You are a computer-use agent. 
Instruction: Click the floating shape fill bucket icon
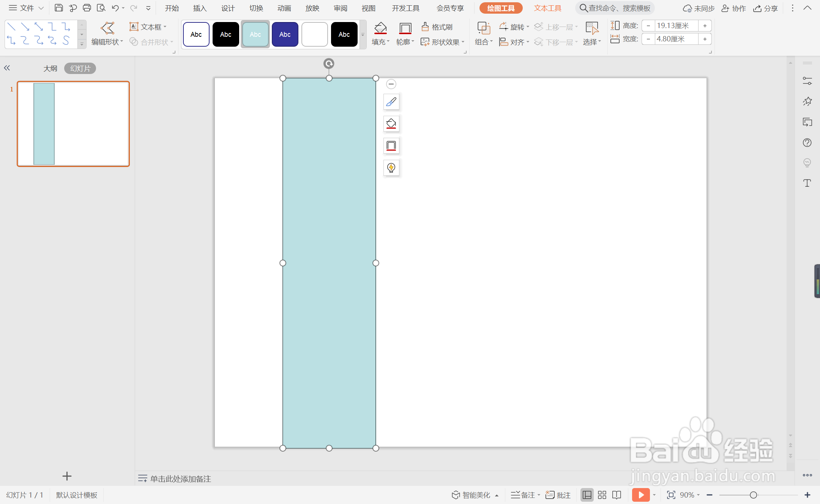tap(391, 124)
